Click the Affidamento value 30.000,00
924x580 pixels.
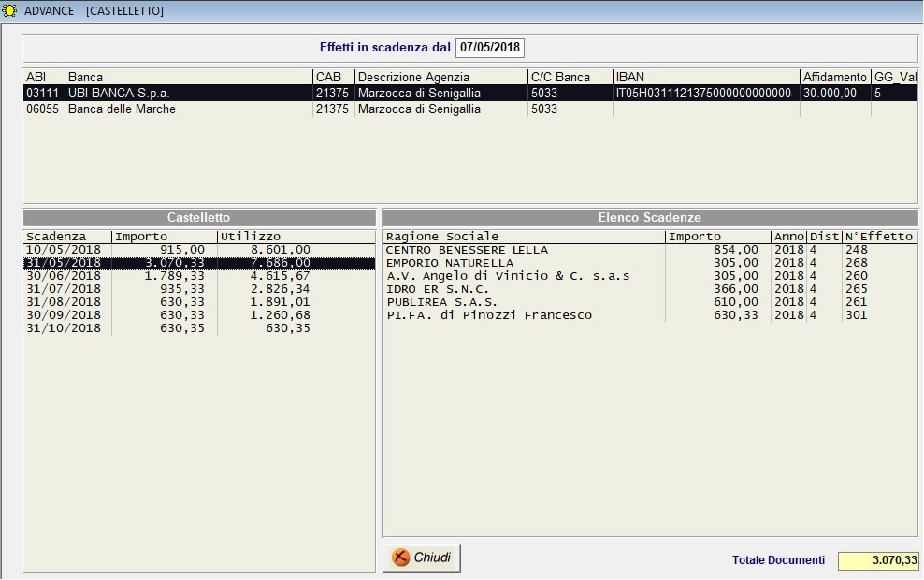[830, 94]
